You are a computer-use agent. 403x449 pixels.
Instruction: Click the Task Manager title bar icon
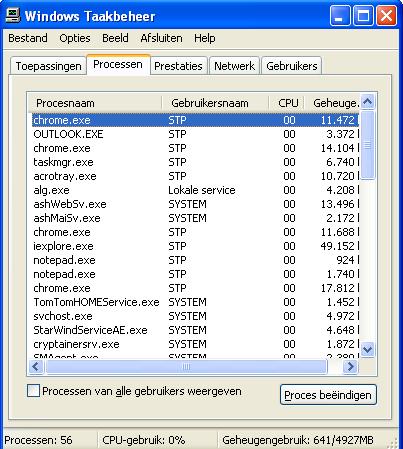click(14, 15)
